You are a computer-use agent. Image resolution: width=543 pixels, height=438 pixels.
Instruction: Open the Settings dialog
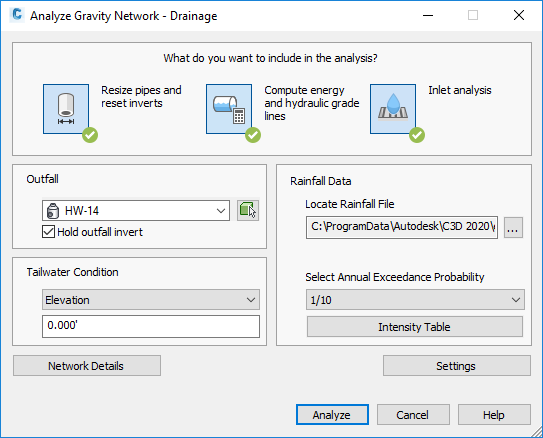pos(456,366)
